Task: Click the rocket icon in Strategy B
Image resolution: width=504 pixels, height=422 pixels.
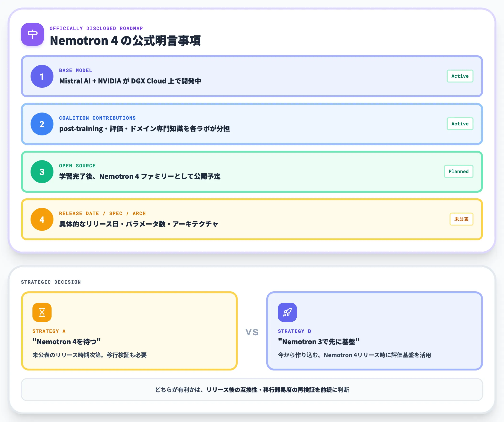Action: click(287, 312)
